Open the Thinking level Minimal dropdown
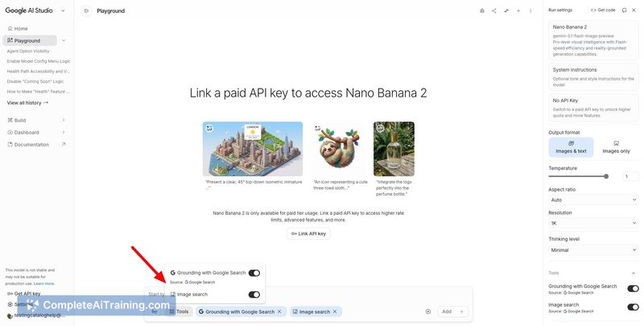The height and width of the screenshot is (326, 644). click(593, 250)
